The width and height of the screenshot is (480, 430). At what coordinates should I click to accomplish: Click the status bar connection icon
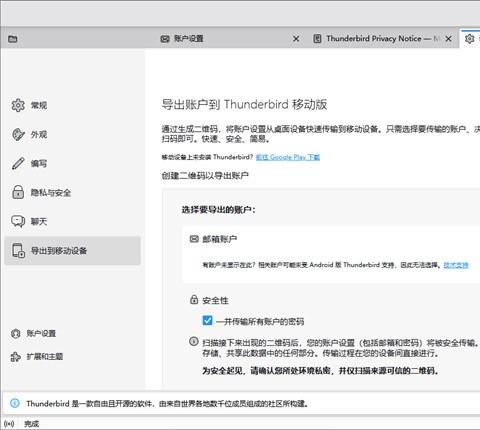[9, 424]
